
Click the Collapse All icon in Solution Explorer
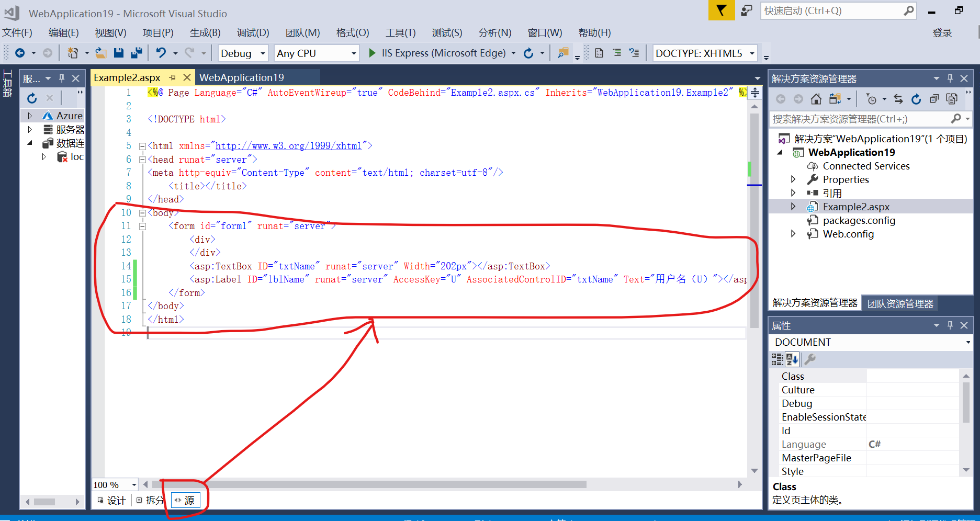934,99
